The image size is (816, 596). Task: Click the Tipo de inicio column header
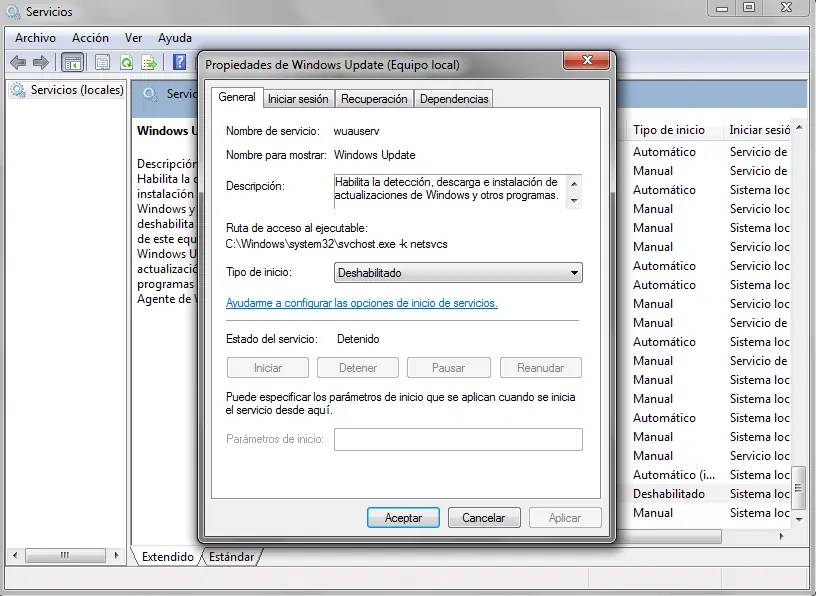[x=669, y=130]
